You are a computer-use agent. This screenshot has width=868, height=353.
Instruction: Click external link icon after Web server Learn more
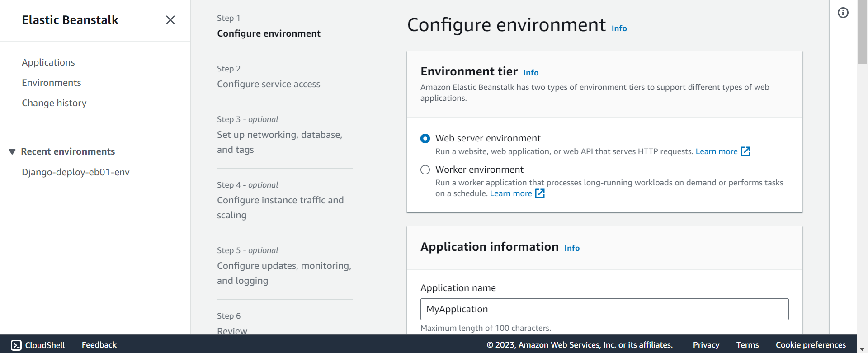click(x=745, y=151)
